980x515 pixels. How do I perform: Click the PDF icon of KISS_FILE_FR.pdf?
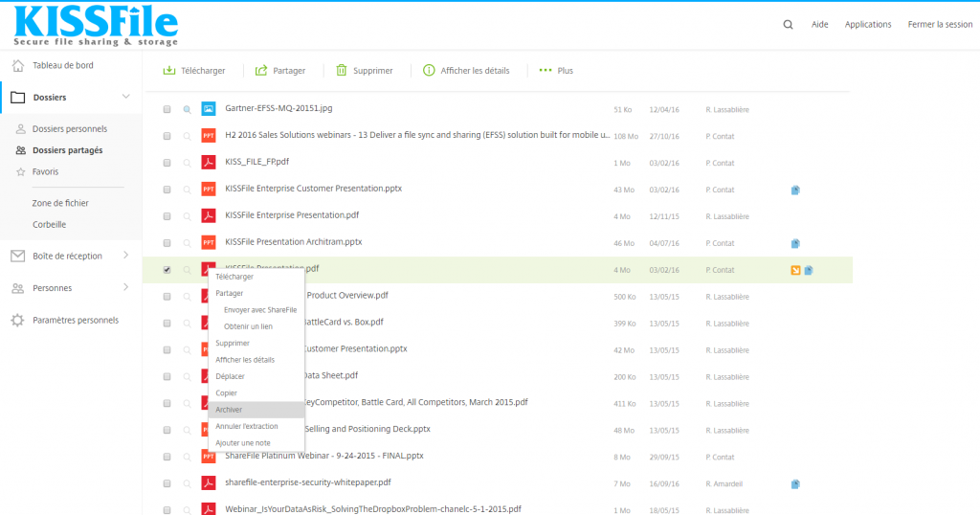[x=208, y=163]
